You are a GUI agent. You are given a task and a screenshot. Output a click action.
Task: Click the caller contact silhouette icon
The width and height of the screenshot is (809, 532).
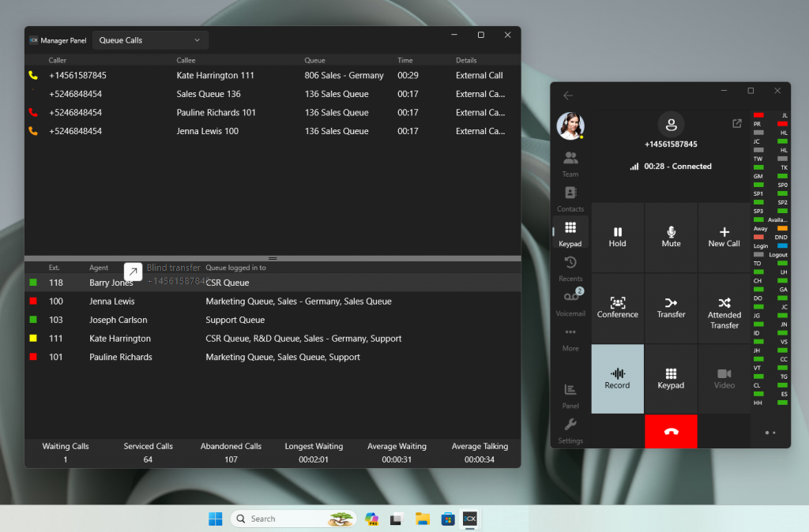click(671, 124)
